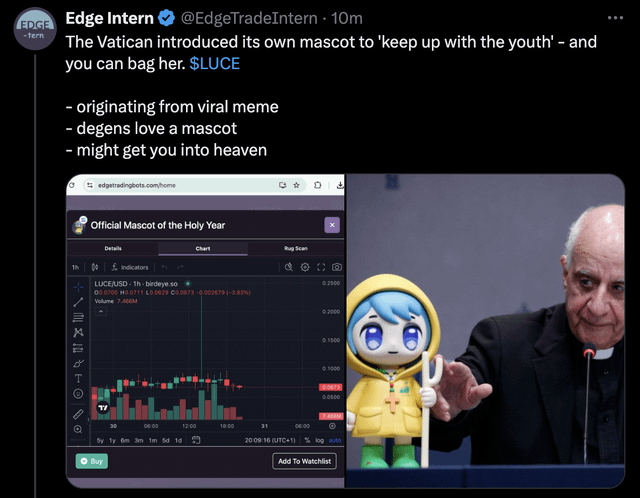This screenshot has height=498, width=640.
Task: Toggle fullscreen chart mode icon
Action: pos(321,267)
